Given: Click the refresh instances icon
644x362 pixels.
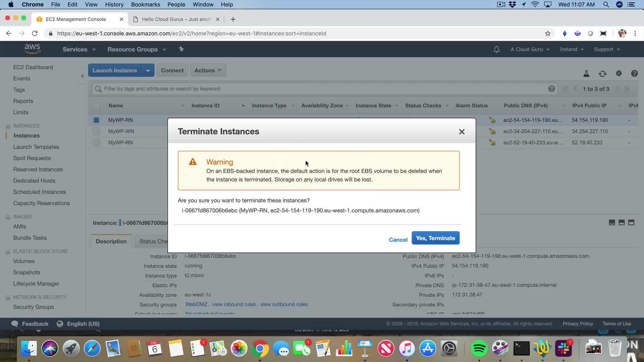Looking at the screenshot, I should [602, 74].
